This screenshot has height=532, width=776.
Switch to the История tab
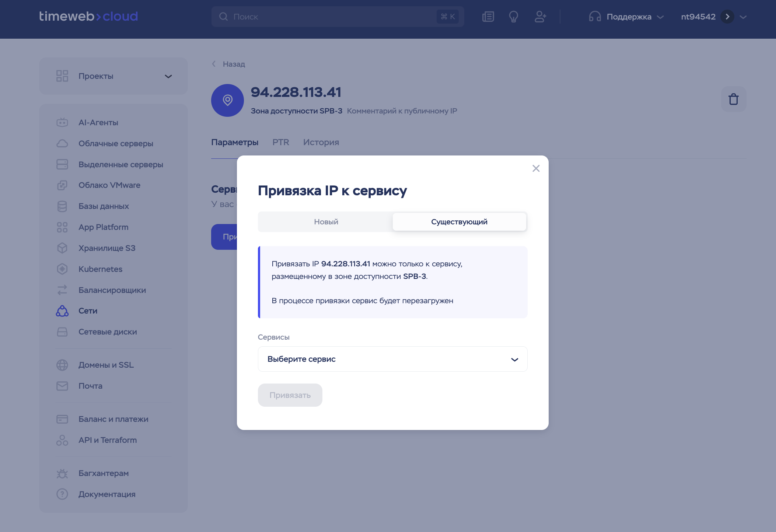click(321, 142)
